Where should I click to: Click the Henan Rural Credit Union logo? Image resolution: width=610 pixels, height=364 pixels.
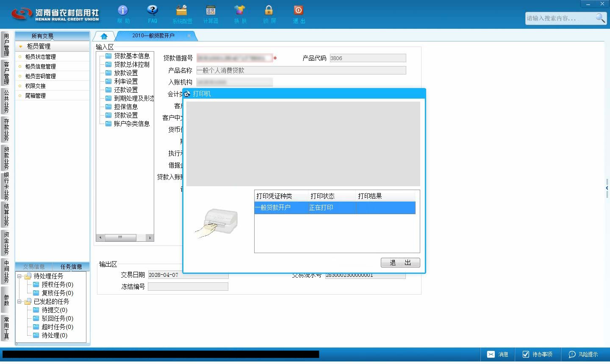point(55,14)
